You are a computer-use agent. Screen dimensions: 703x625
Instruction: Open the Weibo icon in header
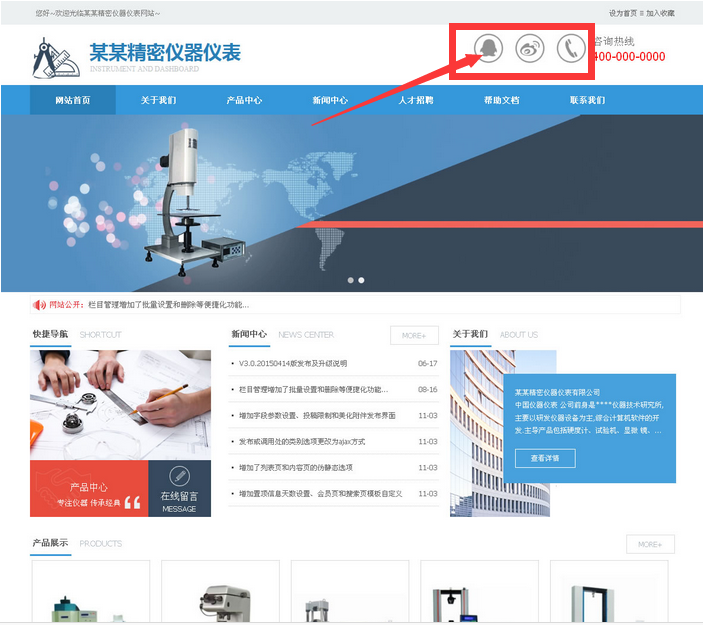(529, 49)
